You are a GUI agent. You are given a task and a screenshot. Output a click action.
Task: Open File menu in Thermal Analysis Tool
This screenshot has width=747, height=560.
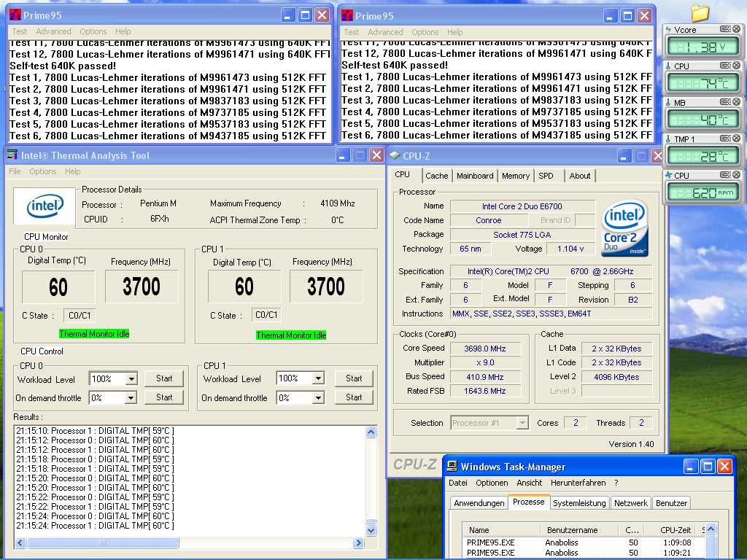click(x=15, y=171)
